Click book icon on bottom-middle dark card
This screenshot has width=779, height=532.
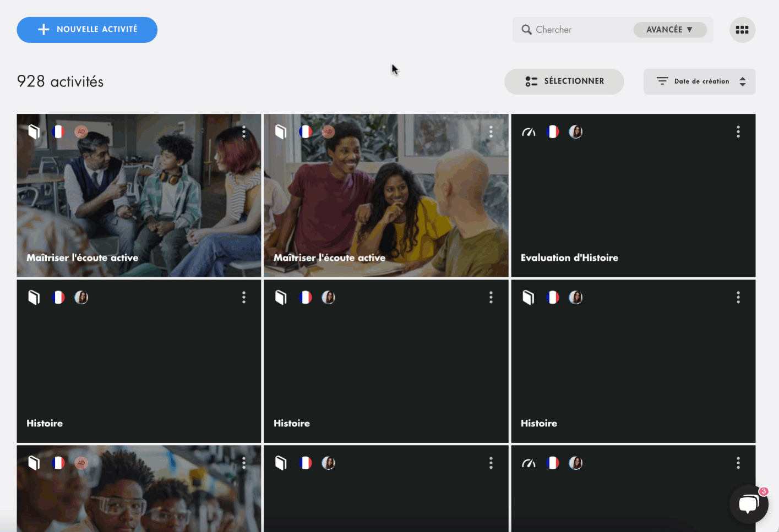pos(281,463)
